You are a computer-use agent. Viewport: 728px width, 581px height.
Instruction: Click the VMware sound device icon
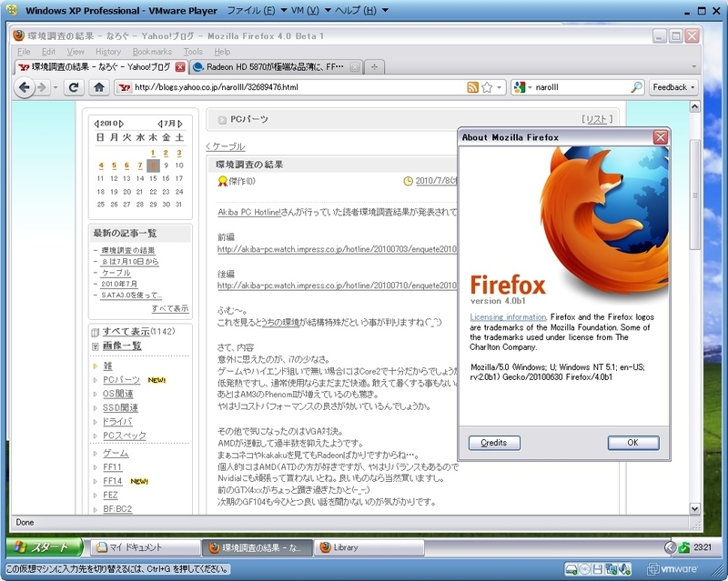click(x=625, y=569)
